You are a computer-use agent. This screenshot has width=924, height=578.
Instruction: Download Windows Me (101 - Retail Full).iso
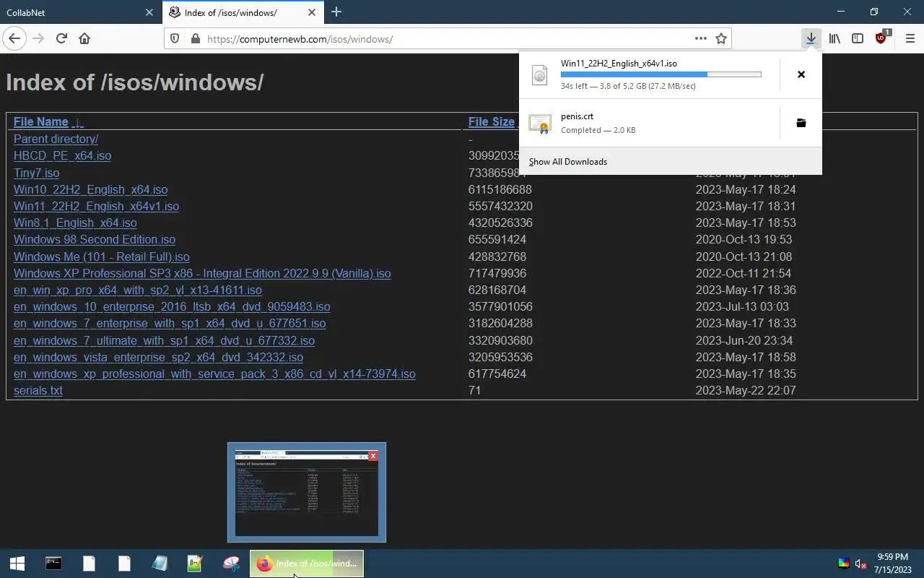(x=101, y=256)
